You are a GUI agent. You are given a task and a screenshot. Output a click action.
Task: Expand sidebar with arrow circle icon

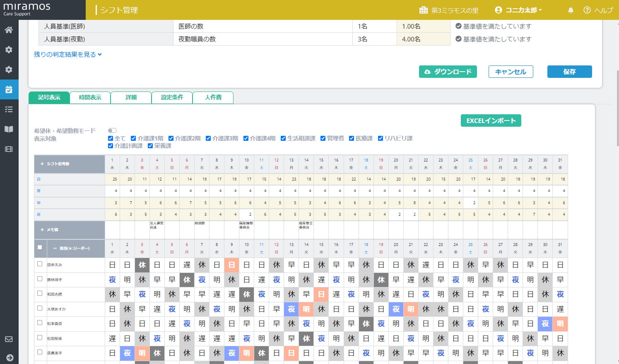click(x=10, y=358)
